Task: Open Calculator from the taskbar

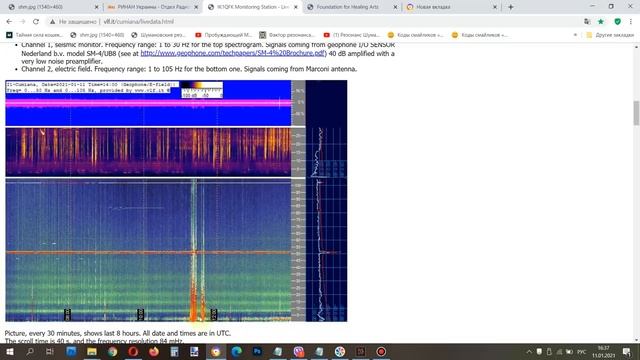Action: pyautogui.click(x=174, y=351)
